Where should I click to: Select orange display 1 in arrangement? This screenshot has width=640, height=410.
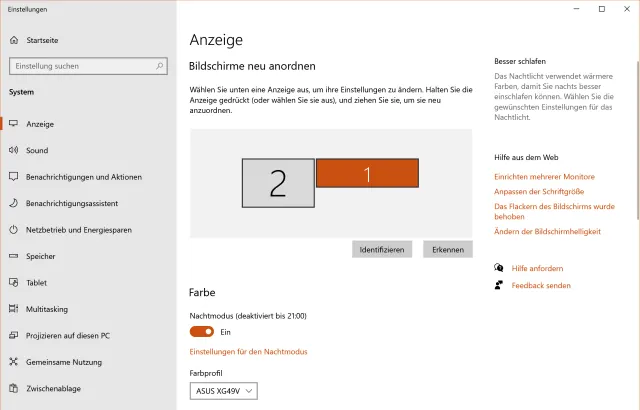point(367,173)
